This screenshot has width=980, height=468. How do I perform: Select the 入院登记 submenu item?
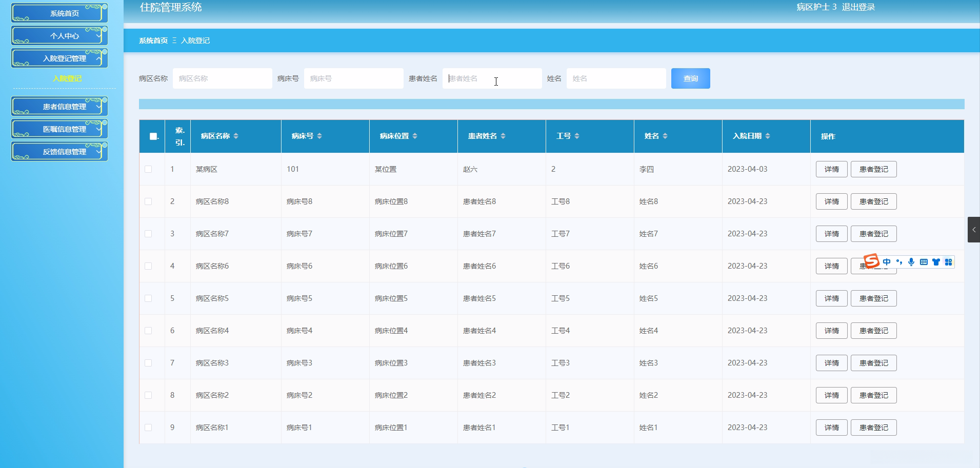(67, 78)
